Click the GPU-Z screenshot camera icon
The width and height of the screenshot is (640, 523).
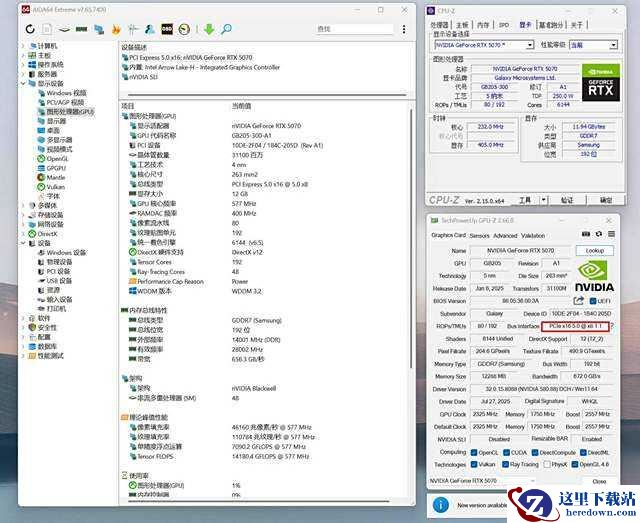tap(586, 234)
